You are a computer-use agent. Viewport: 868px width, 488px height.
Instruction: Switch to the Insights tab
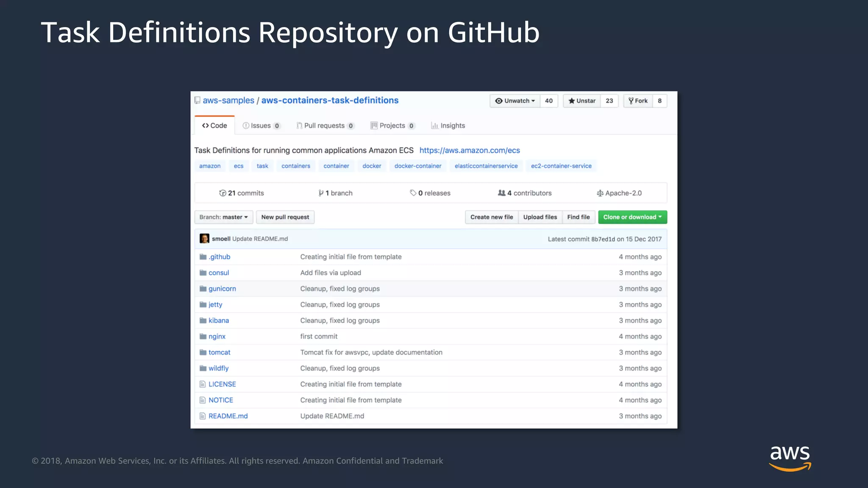click(x=448, y=125)
